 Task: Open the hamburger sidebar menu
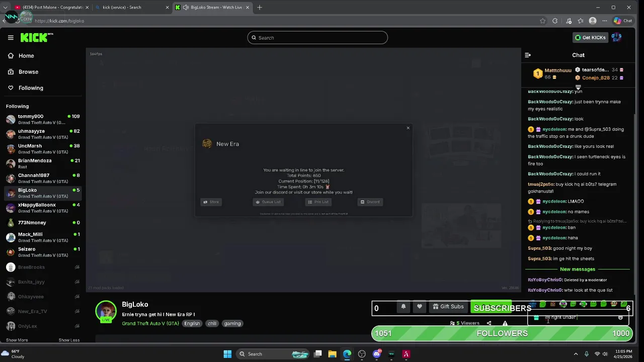11,38
